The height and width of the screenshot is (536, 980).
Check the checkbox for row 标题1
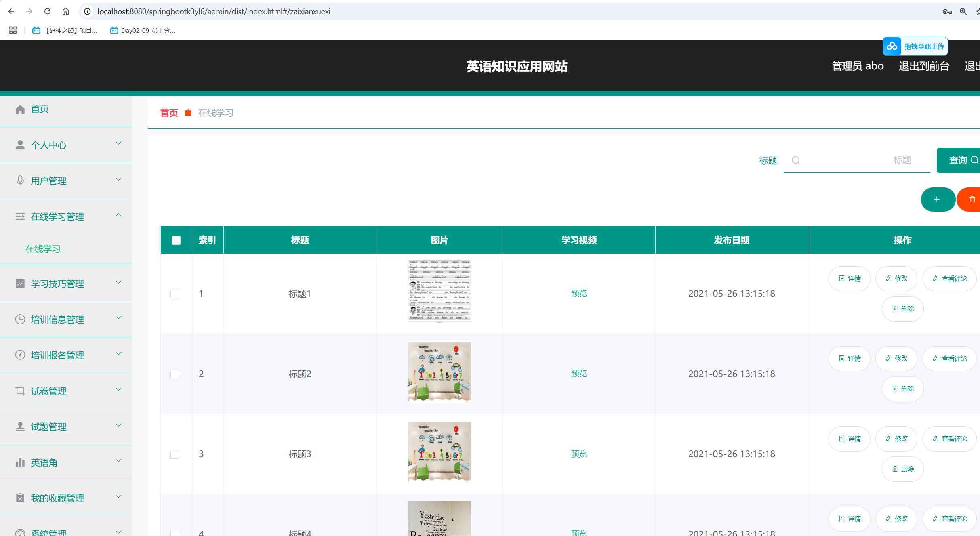click(175, 294)
